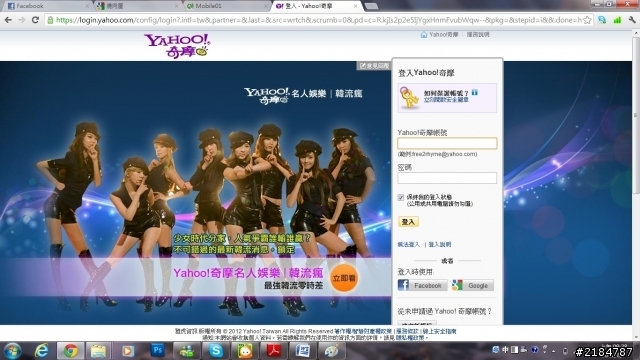This screenshot has width=640, height=360.
Task: Open the Paint palette taskbar icon
Action: [331, 351]
